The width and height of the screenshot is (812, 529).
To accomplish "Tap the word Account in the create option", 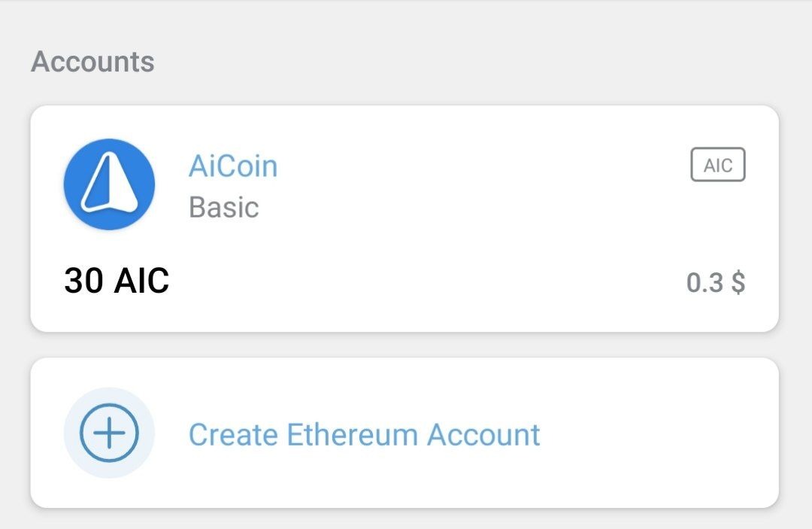I will click(x=483, y=435).
